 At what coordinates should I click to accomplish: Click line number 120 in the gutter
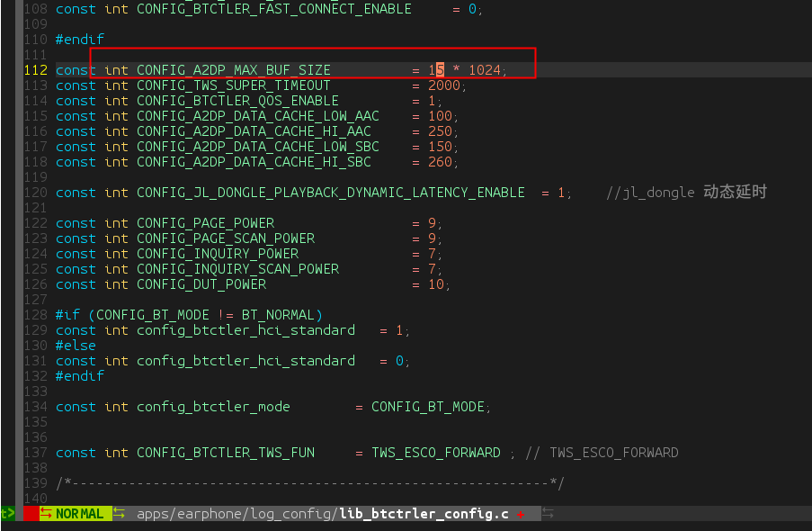(x=36, y=193)
